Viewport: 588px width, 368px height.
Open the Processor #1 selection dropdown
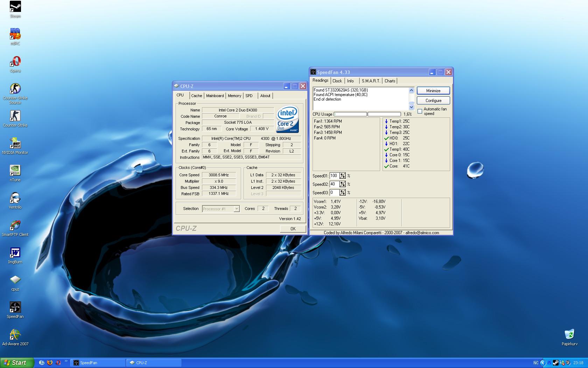pos(220,209)
